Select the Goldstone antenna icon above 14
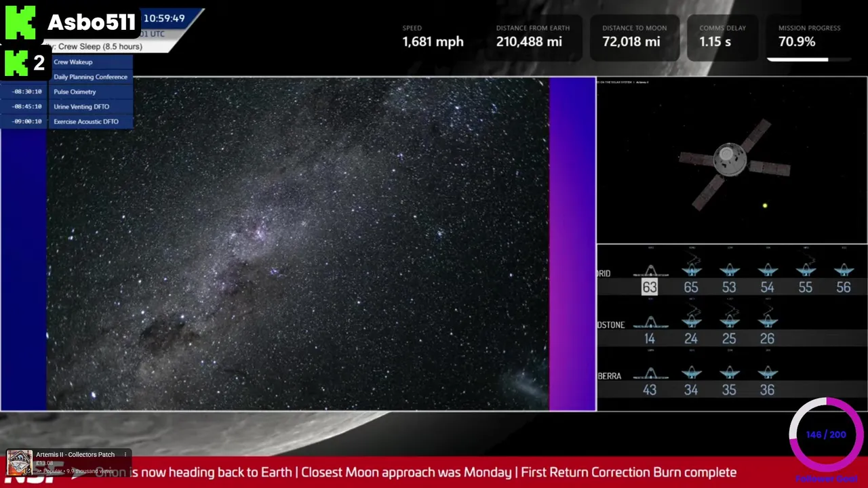This screenshot has height=488, width=868. pyautogui.click(x=650, y=323)
